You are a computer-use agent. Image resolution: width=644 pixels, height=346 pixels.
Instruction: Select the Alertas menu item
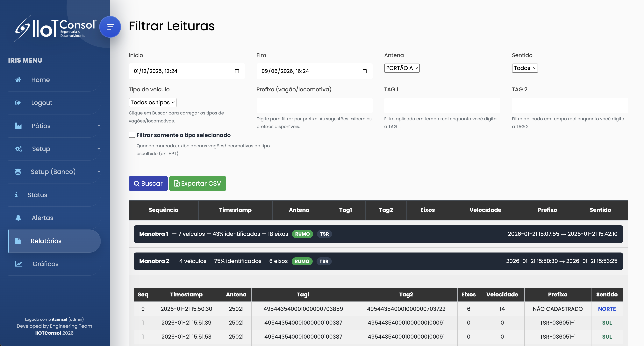pyautogui.click(x=54, y=218)
